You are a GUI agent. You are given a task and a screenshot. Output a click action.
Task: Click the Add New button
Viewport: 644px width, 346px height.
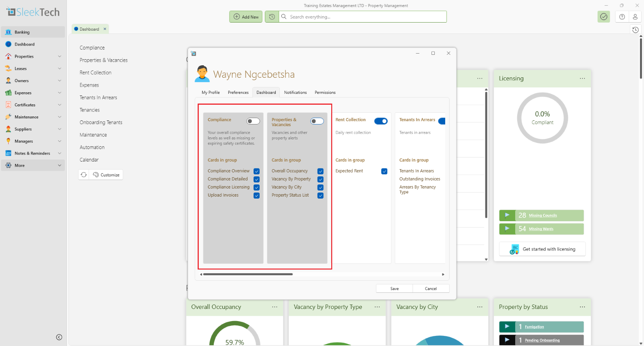(246, 17)
